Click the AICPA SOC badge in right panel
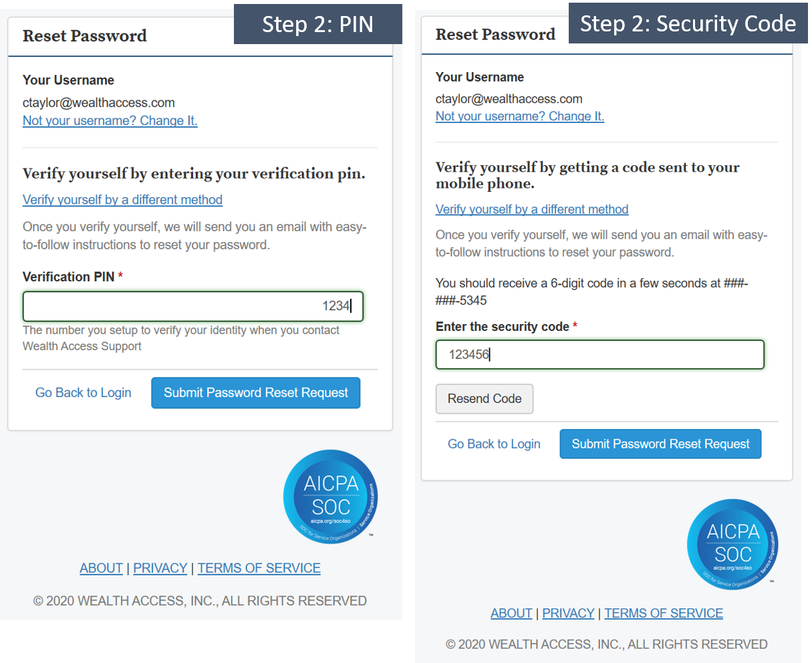The width and height of the screenshot is (812, 663). pos(733,544)
